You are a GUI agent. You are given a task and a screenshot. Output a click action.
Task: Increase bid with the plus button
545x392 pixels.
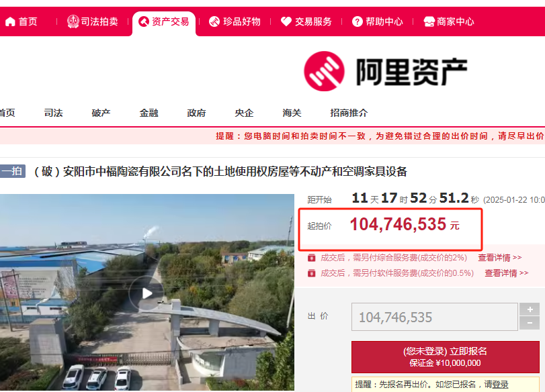coord(530,309)
